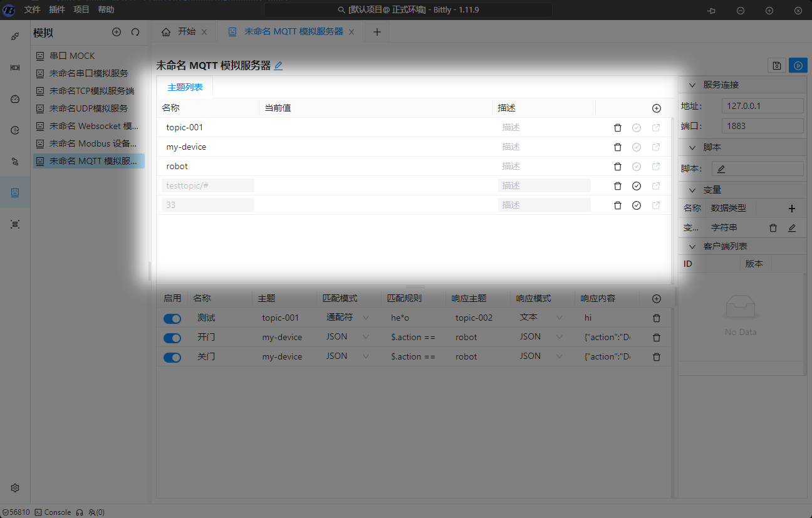Collapse the 服务连接 section
The image size is (812, 518).
pyautogui.click(x=692, y=85)
